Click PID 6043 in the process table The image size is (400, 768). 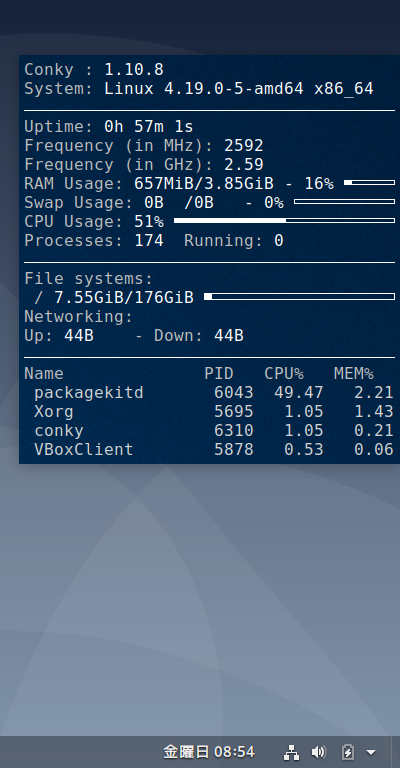tap(234, 393)
